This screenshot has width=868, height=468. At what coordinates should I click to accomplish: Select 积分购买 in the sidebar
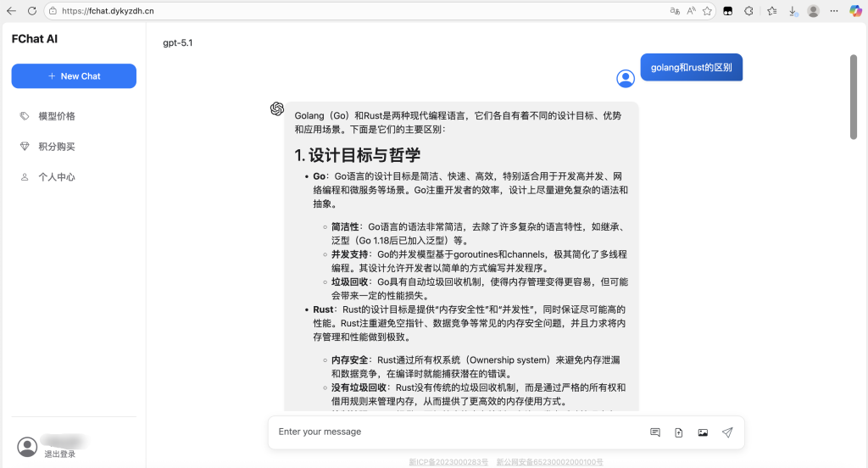pos(57,147)
